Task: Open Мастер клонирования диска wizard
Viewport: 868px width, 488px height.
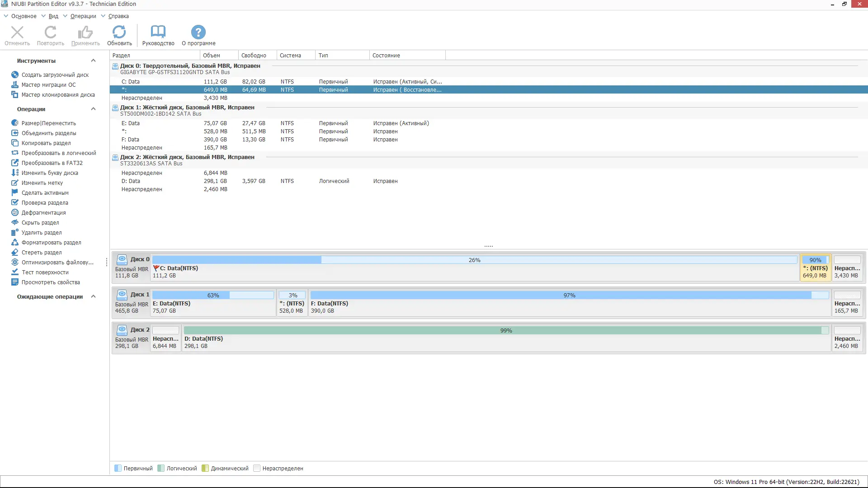Action: (58, 94)
